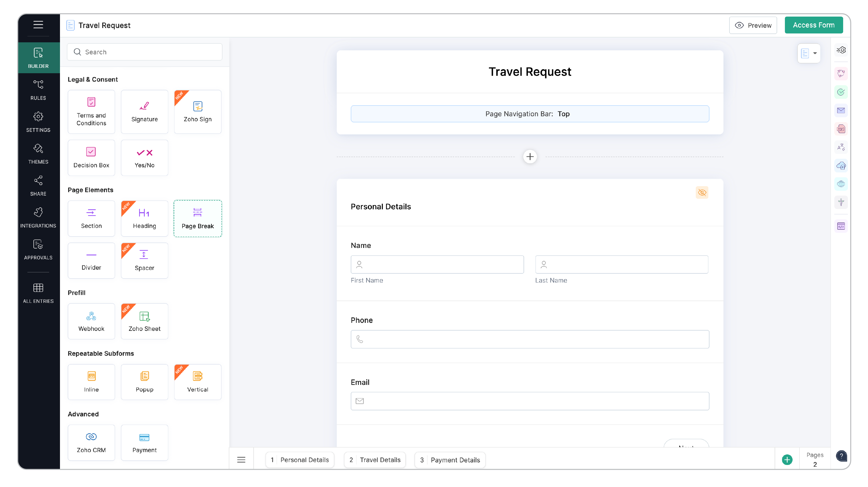View All Entries
This screenshot has height=487, width=868.
coord(38,293)
